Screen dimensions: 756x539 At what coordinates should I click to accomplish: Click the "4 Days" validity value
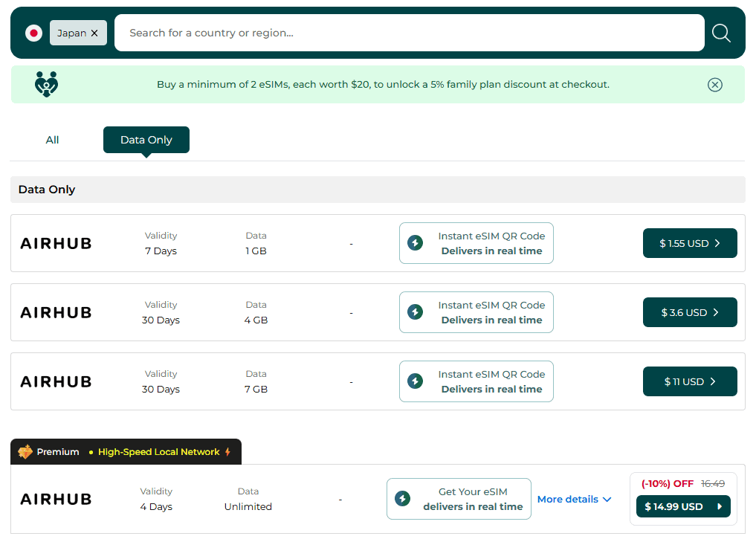point(156,507)
